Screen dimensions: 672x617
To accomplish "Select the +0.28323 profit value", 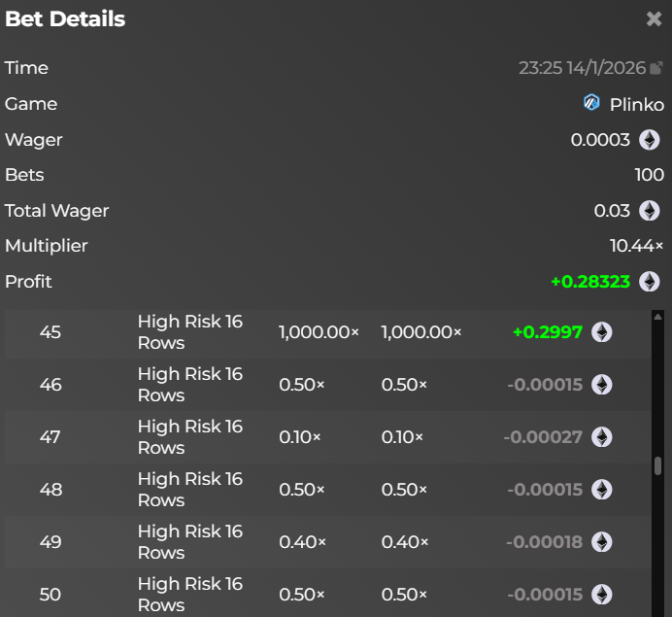I will tap(590, 282).
